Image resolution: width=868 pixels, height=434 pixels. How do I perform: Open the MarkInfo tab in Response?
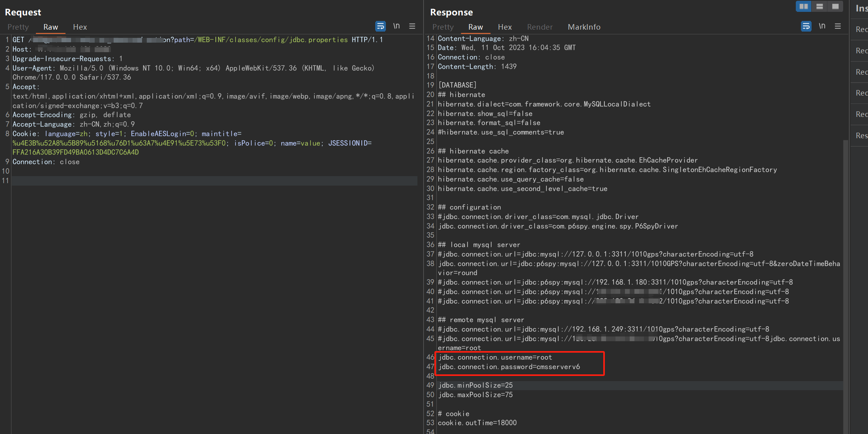(x=584, y=27)
